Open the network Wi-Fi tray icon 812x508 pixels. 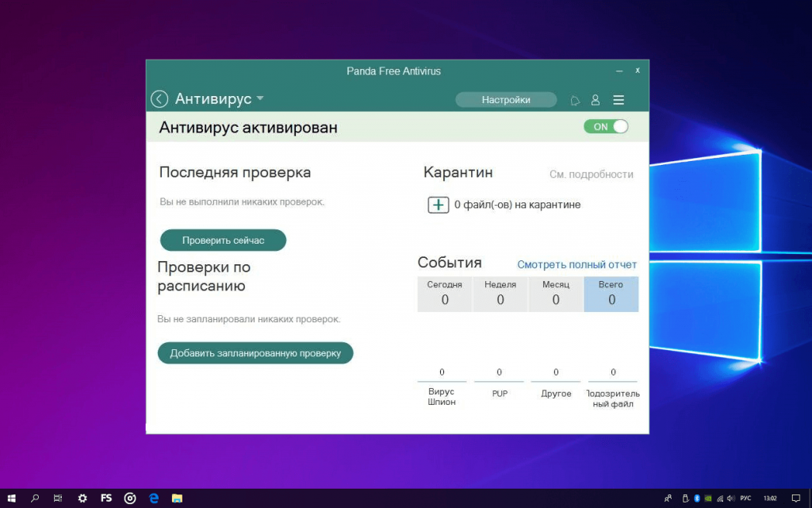(720, 498)
